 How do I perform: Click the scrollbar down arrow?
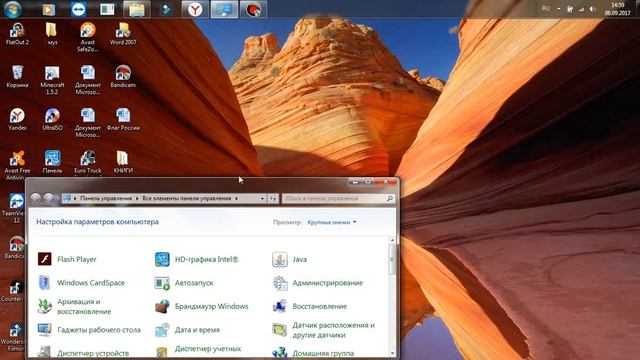(x=392, y=353)
